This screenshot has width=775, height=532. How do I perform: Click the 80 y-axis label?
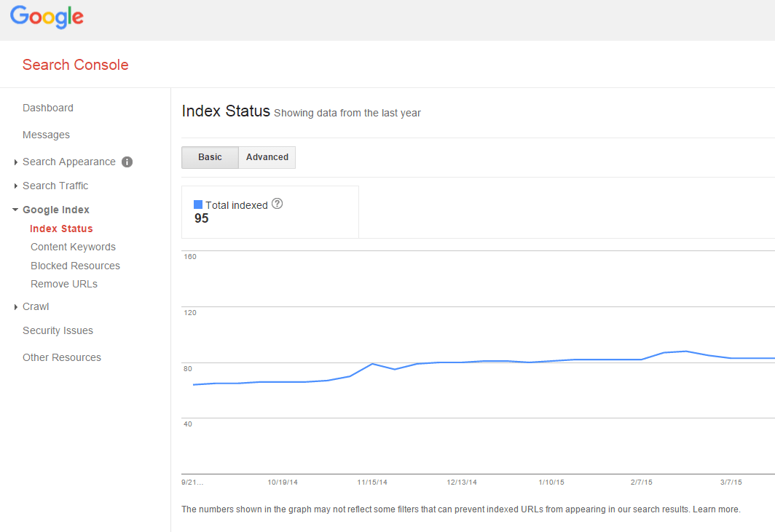[x=188, y=368]
